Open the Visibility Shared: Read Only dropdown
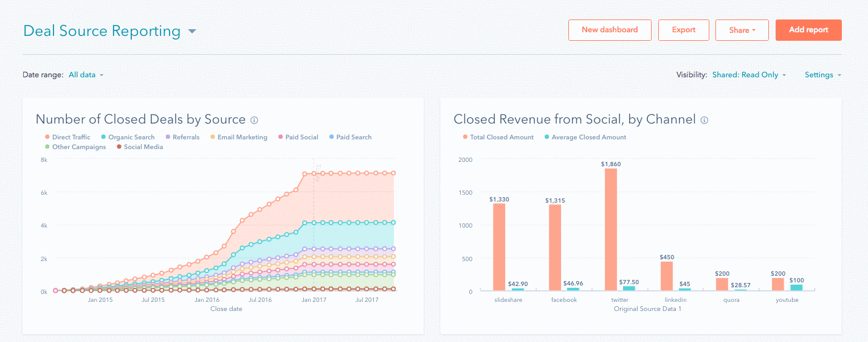 749,75
